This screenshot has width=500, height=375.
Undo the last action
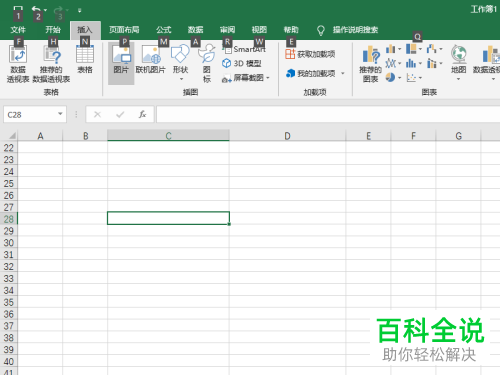click(x=36, y=10)
